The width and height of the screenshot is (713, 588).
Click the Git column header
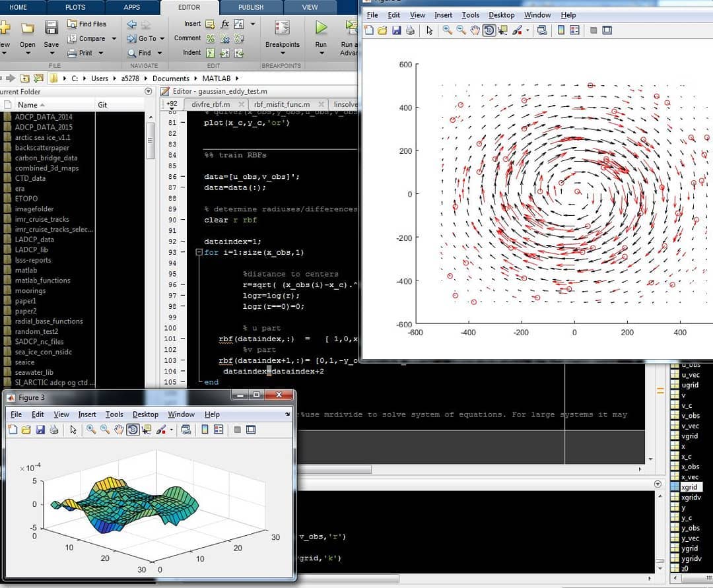(102, 105)
